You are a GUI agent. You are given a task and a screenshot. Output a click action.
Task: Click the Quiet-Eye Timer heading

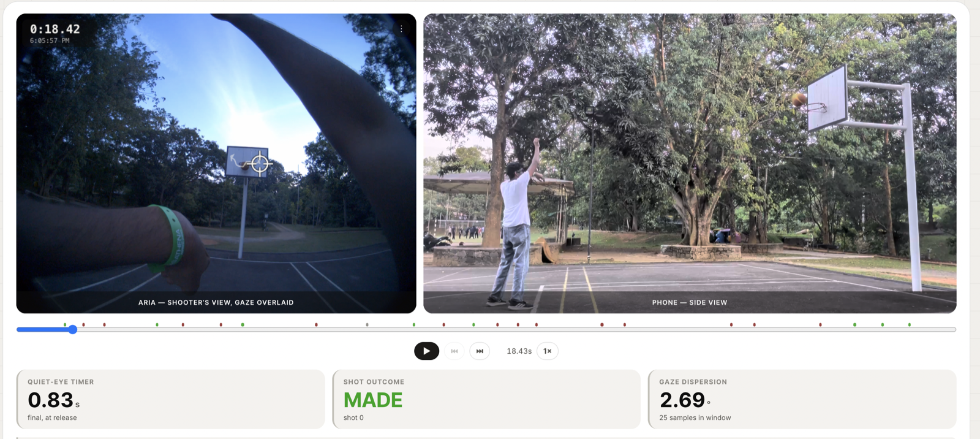(x=61, y=382)
